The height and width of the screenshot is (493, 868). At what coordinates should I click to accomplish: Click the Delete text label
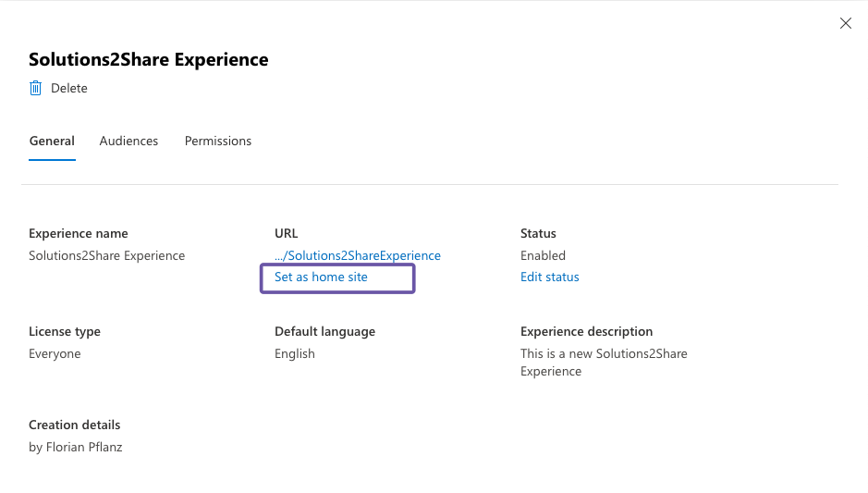point(69,88)
